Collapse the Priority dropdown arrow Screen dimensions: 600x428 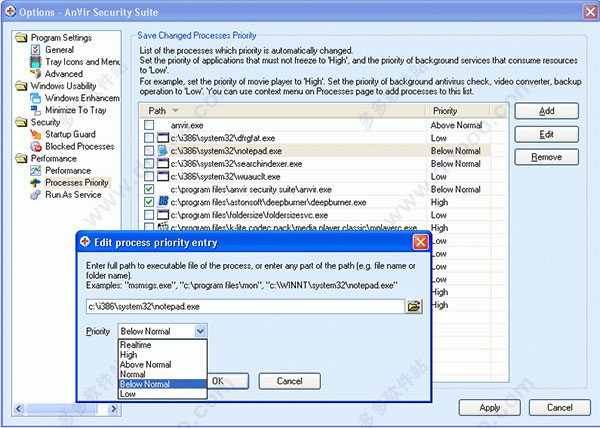point(200,331)
